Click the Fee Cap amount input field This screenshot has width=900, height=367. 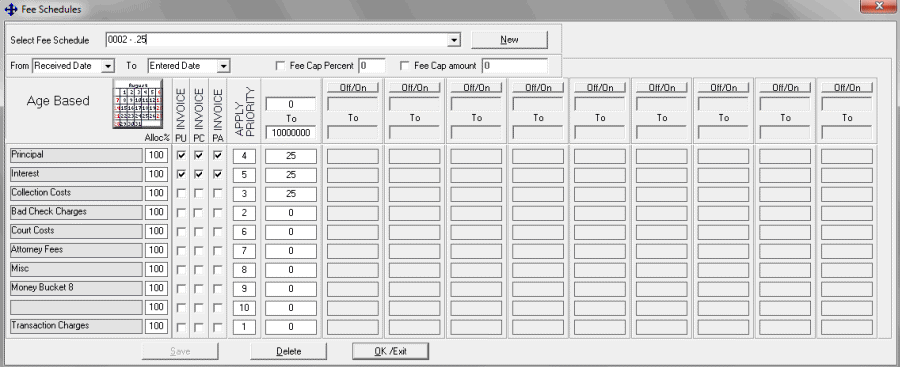point(515,66)
